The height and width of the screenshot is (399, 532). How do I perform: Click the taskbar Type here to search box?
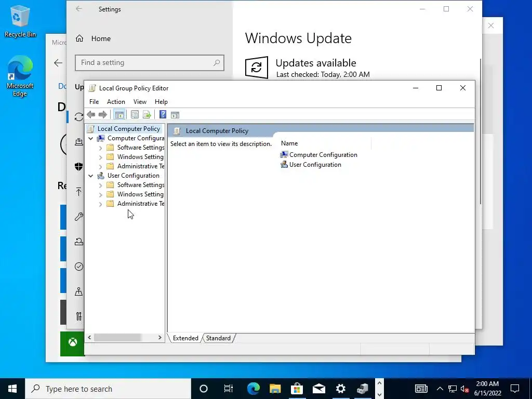tap(108, 389)
